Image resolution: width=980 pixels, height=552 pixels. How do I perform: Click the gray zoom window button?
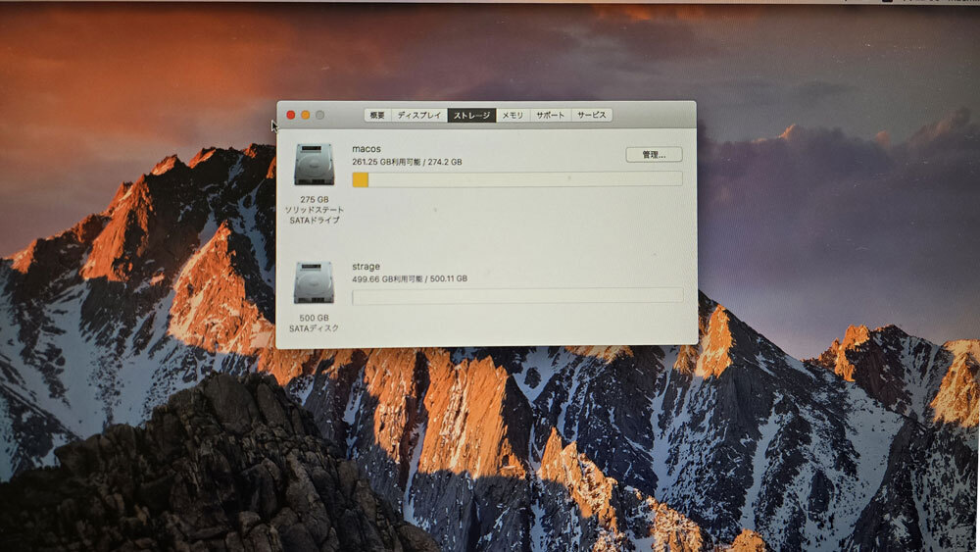(x=320, y=115)
